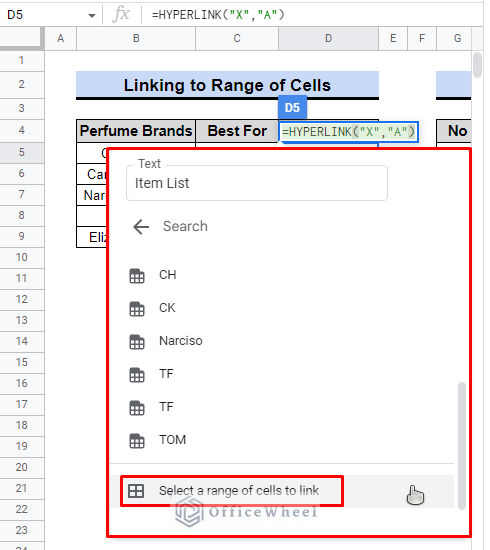
Task: Click the sheet icon beside CK
Action: (137, 309)
